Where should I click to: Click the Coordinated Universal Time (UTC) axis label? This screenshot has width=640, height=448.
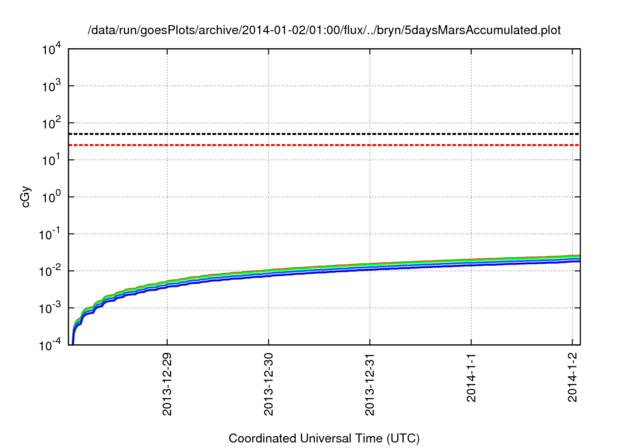tap(324, 438)
